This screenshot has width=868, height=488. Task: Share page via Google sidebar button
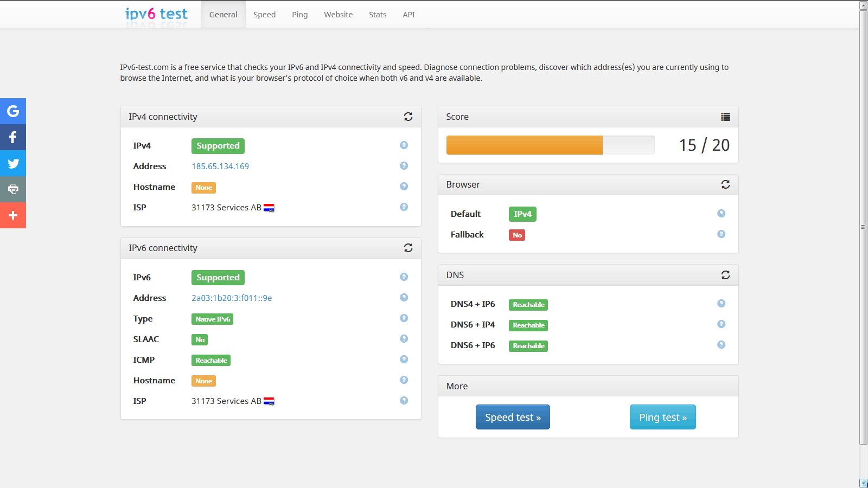(13, 111)
